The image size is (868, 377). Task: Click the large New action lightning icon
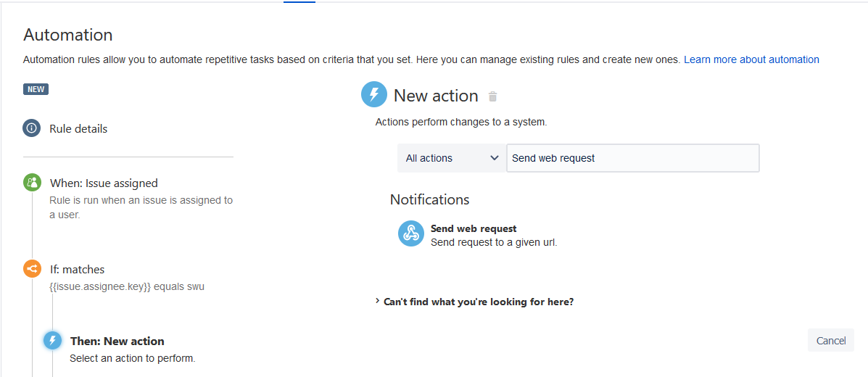click(x=374, y=95)
